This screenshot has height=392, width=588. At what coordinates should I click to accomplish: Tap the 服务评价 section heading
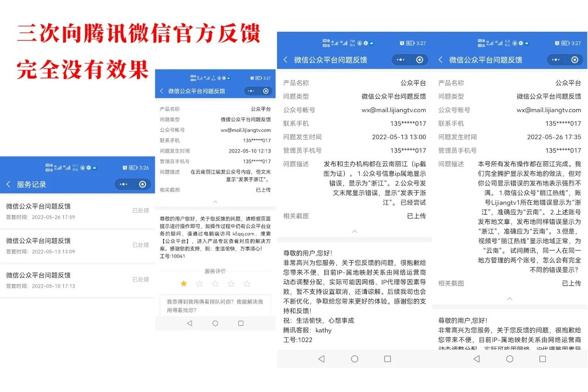point(215,271)
